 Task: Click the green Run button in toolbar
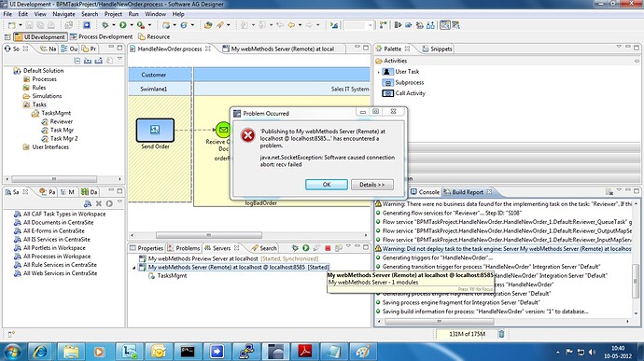tap(123, 25)
